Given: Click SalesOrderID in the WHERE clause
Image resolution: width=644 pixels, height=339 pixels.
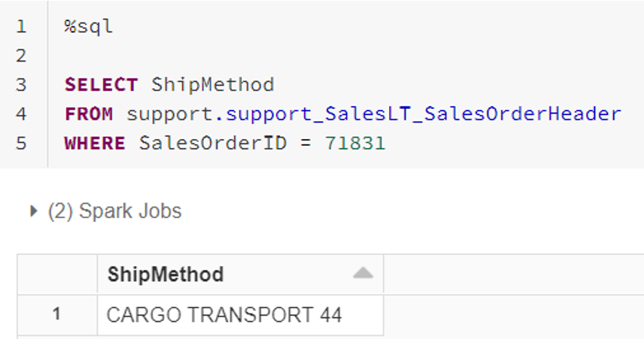Looking at the screenshot, I should pyautogui.click(x=212, y=143).
